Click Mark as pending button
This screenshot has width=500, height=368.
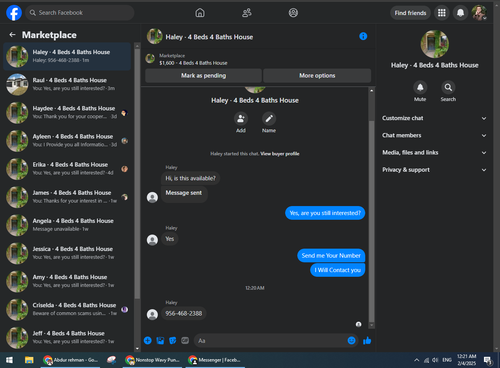click(203, 76)
